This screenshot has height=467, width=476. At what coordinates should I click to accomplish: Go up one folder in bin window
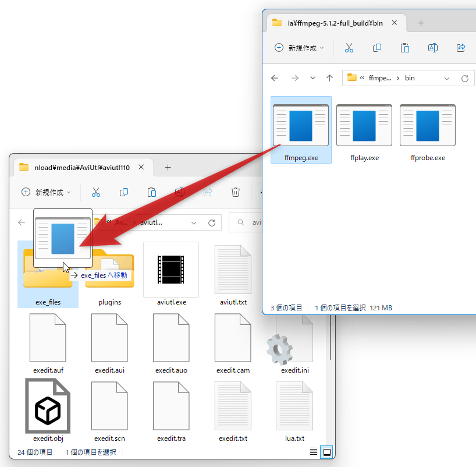pyautogui.click(x=329, y=78)
